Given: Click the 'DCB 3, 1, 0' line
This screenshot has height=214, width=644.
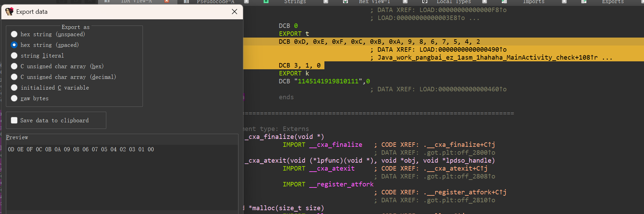Looking at the screenshot, I should [x=300, y=65].
